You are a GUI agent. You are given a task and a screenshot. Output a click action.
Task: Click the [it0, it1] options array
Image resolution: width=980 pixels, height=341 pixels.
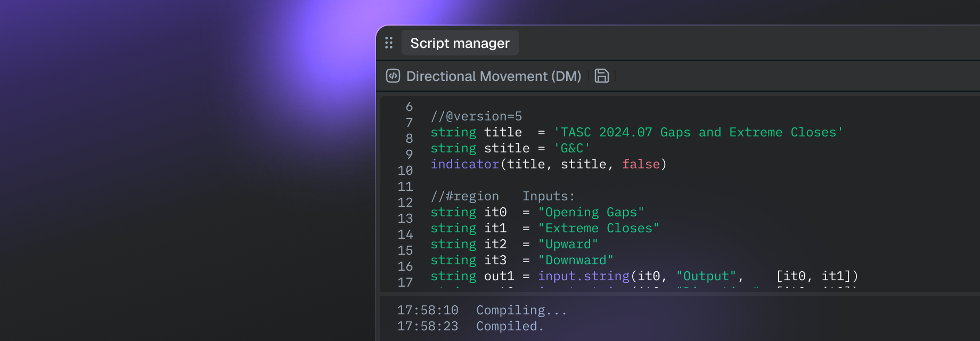tap(813, 276)
